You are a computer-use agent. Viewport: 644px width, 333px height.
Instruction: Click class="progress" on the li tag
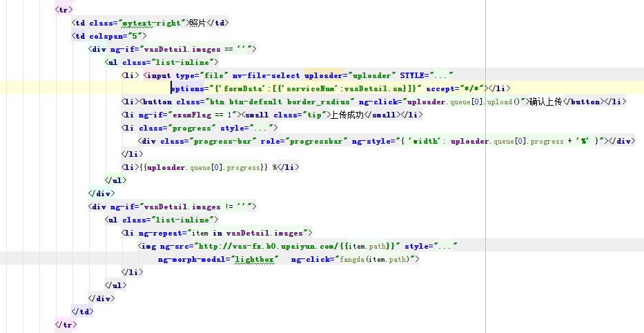pos(177,128)
